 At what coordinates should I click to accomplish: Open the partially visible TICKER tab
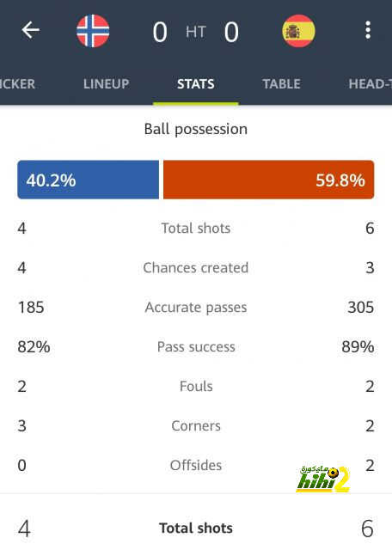pyautogui.click(x=17, y=83)
